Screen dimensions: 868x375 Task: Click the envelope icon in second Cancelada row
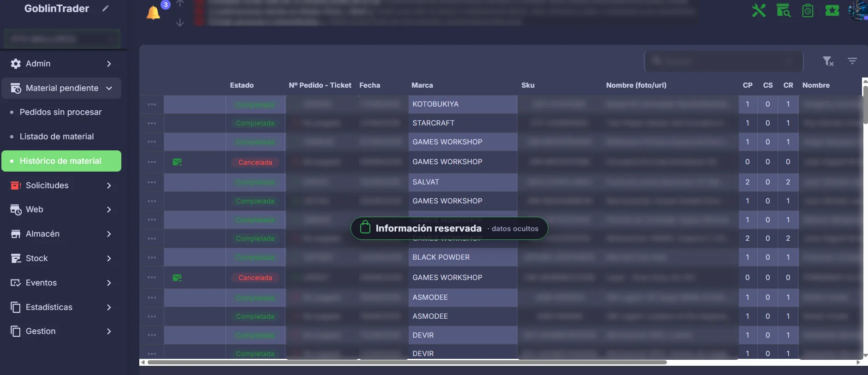177,278
